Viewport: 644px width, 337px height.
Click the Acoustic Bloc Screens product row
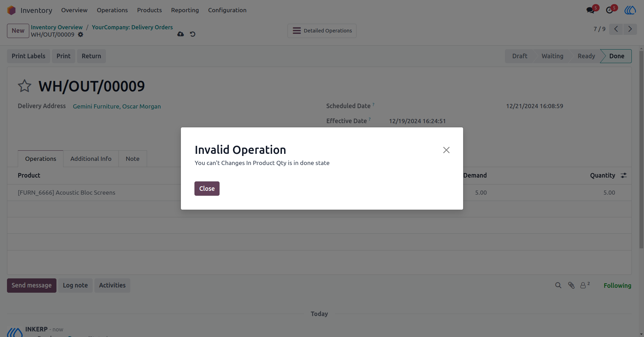coord(319,193)
